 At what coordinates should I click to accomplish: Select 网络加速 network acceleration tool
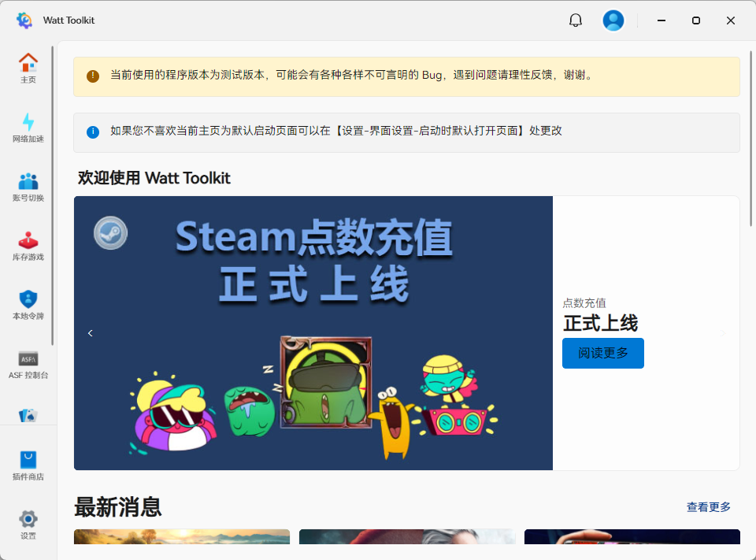click(x=28, y=126)
